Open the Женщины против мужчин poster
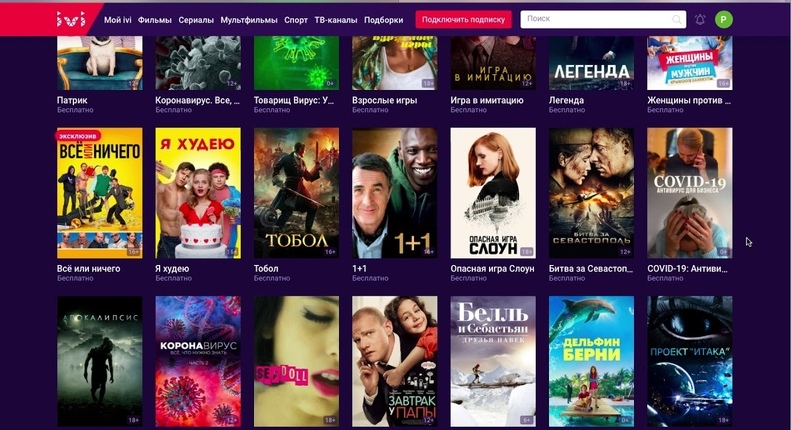This screenshot has height=430, width=791. pyautogui.click(x=690, y=63)
